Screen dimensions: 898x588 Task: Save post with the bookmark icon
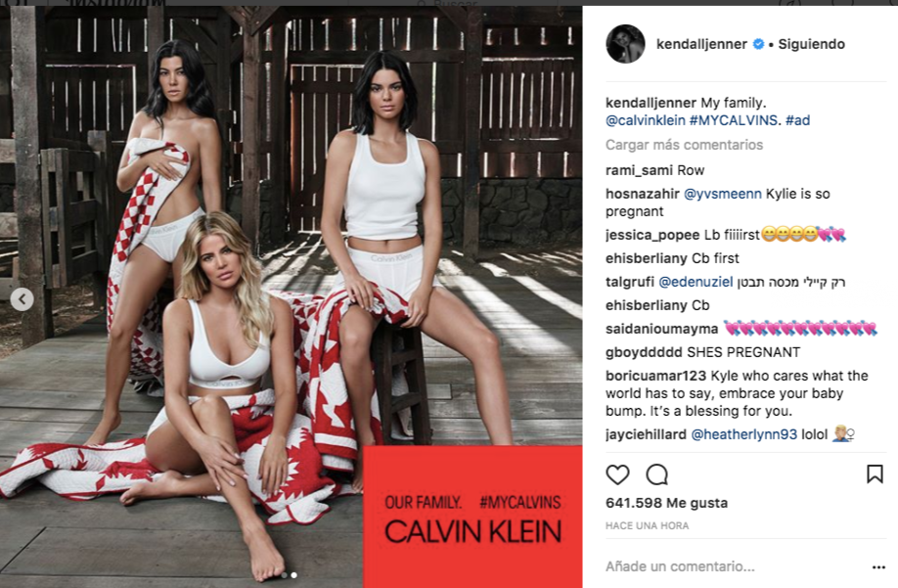point(875,475)
